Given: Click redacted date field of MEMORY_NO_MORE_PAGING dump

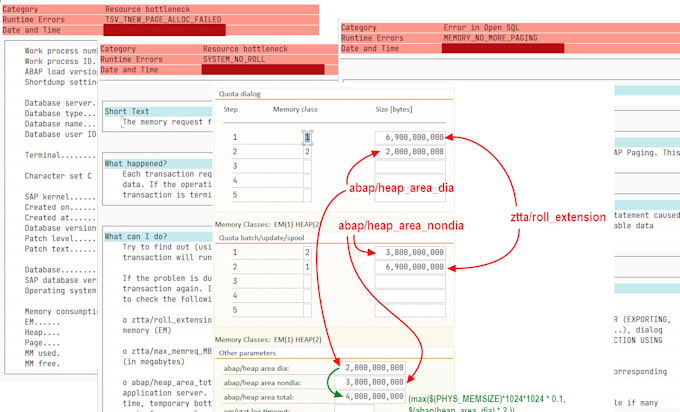Looking at the screenshot, I should 503,48.
